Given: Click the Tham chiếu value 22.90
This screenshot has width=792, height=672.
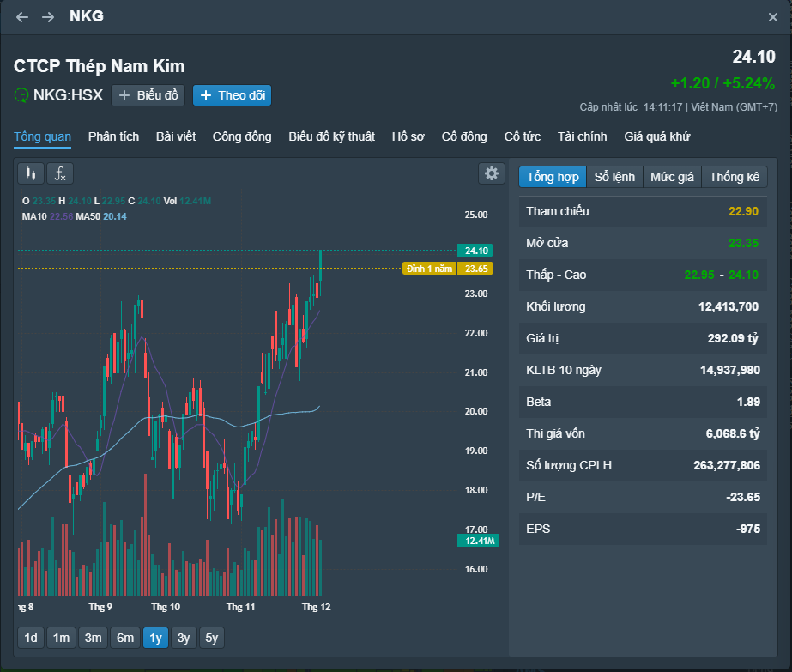Looking at the screenshot, I should (743, 211).
